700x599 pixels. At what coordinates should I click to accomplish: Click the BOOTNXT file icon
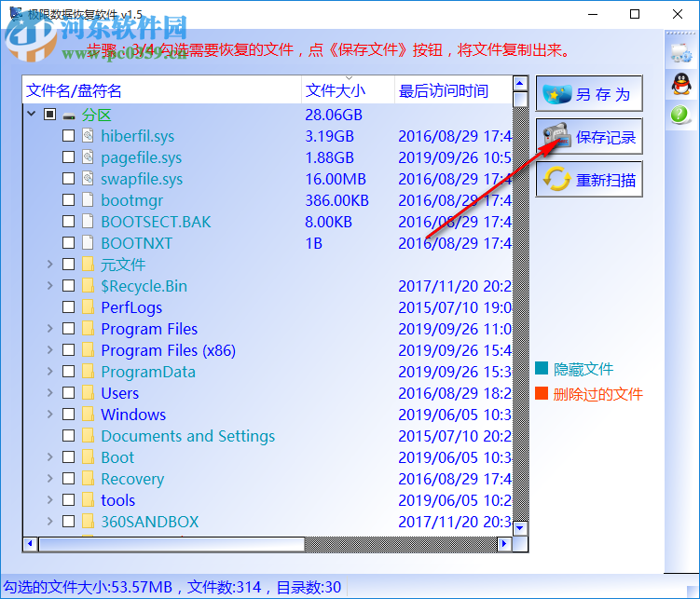point(88,242)
